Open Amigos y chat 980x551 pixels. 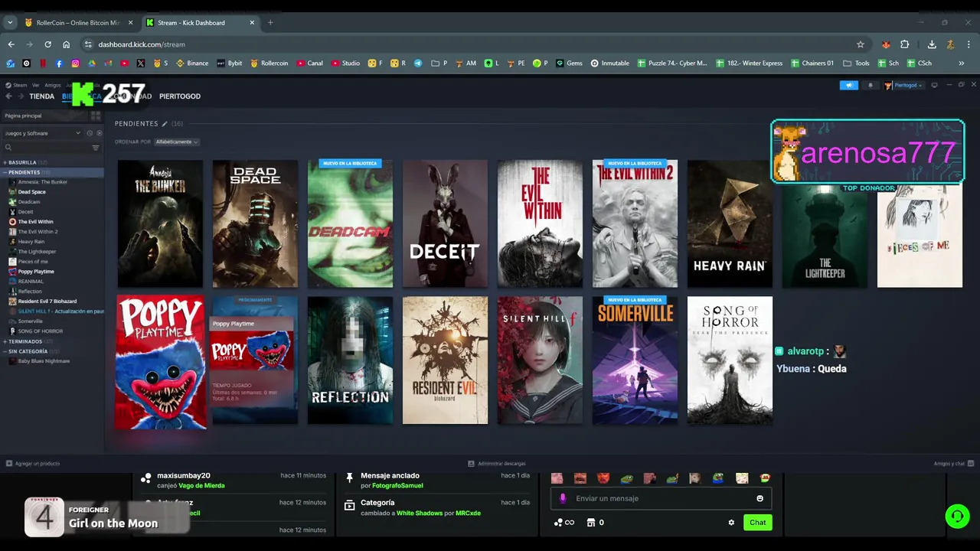pyautogui.click(x=952, y=464)
